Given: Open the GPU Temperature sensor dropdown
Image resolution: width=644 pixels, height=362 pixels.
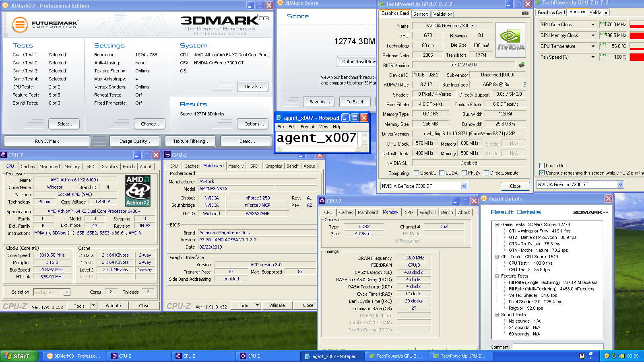Looking at the screenshot, I should pyautogui.click(x=593, y=46).
